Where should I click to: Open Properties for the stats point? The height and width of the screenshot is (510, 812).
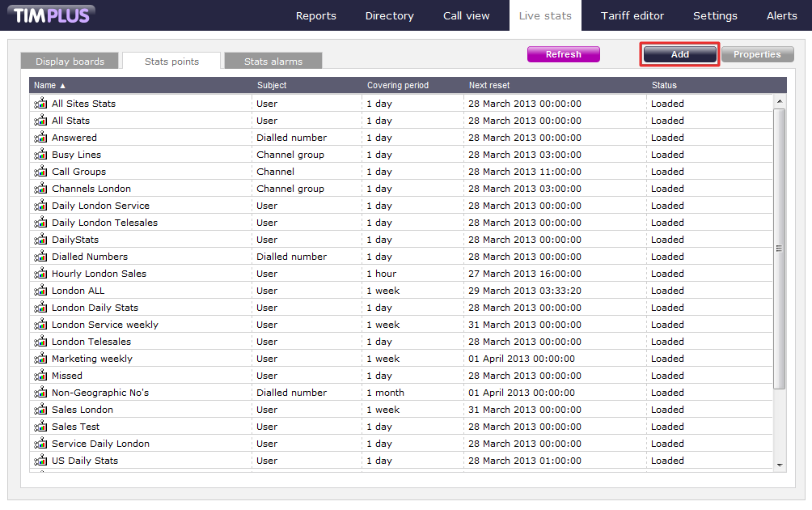[x=756, y=54]
